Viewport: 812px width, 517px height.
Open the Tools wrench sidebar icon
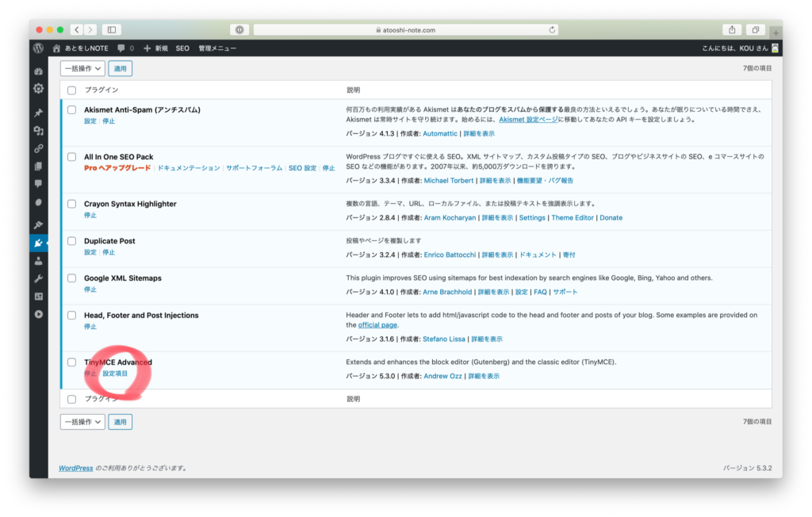pyautogui.click(x=38, y=278)
